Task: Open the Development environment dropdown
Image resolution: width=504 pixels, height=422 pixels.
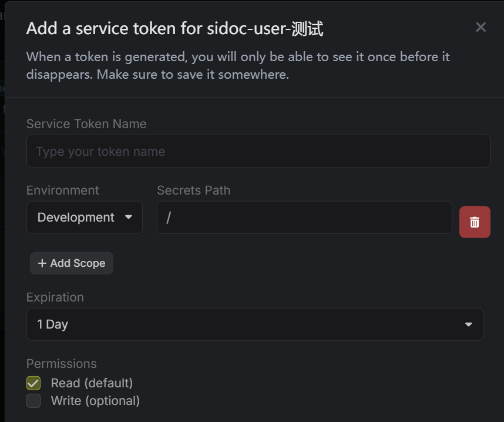Action: point(84,217)
